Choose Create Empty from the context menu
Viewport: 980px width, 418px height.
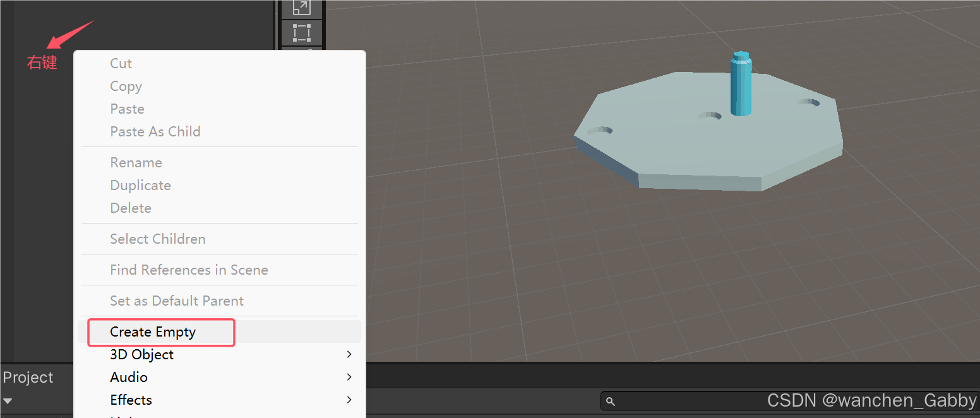(x=153, y=332)
